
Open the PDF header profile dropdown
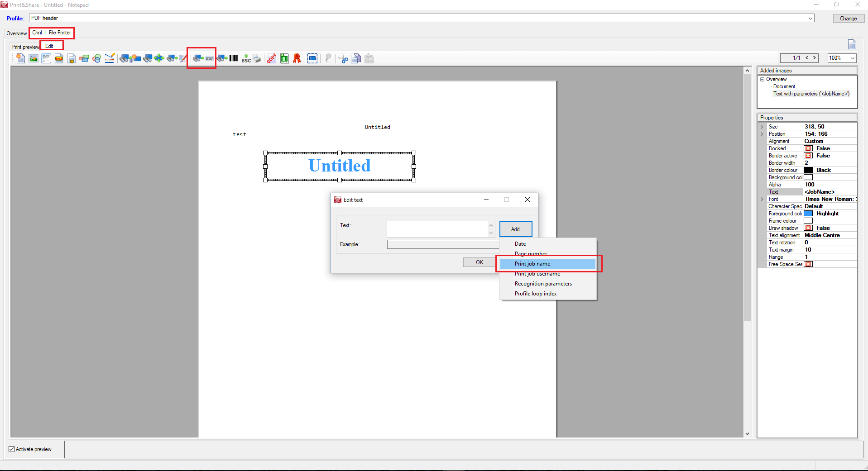[x=811, y=18]
